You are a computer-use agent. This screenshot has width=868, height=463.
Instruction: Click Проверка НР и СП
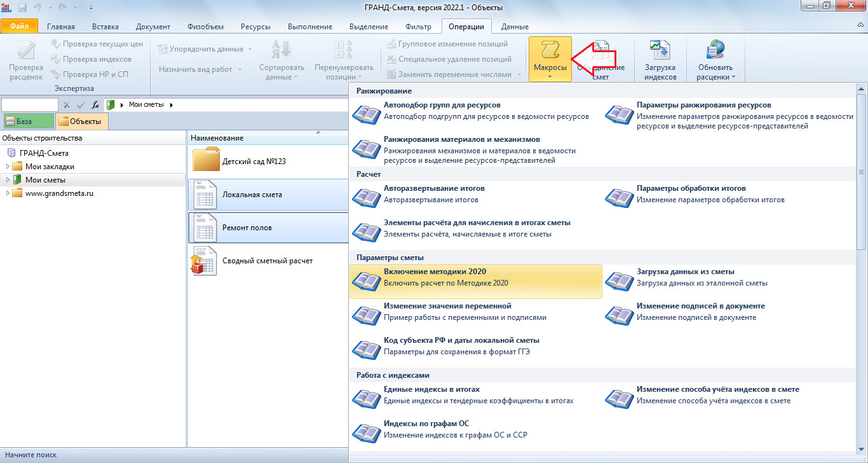tap(89, 74)
